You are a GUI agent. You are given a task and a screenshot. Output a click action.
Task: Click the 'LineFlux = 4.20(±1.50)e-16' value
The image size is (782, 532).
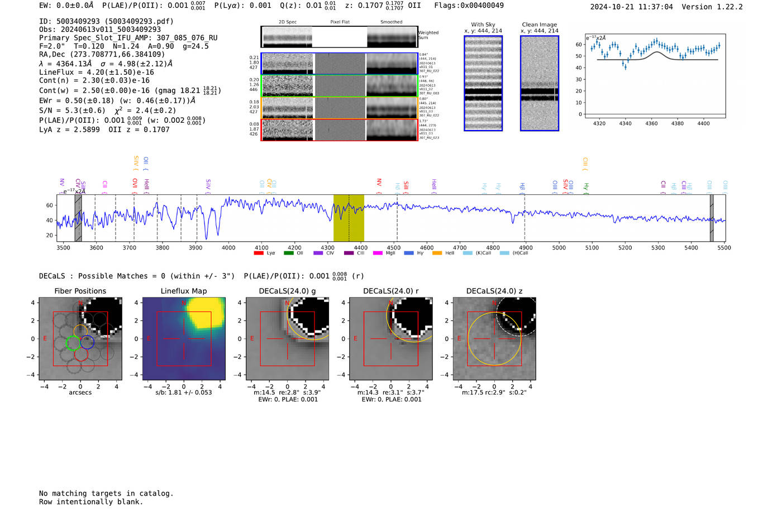pyautogui.click(x=97, y=73)
